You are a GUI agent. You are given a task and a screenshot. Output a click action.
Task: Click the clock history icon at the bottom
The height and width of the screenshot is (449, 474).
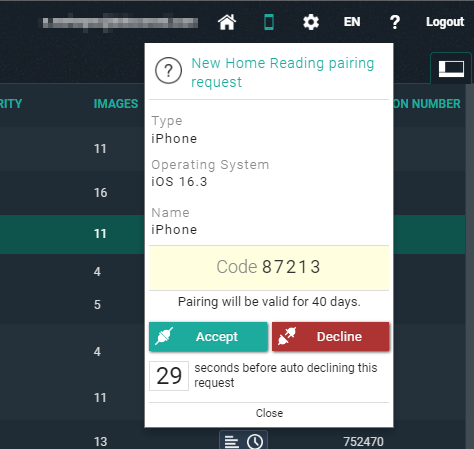(255, 442)
